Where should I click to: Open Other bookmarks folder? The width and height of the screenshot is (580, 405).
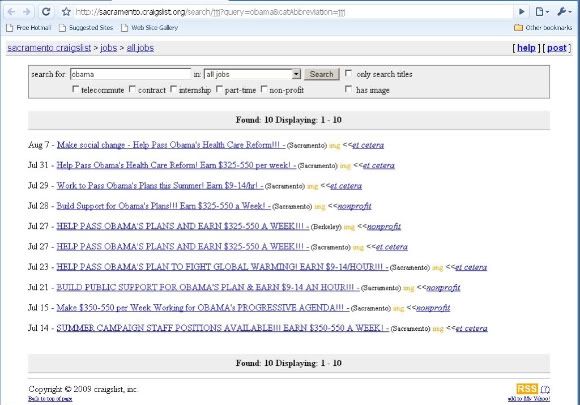543,28
